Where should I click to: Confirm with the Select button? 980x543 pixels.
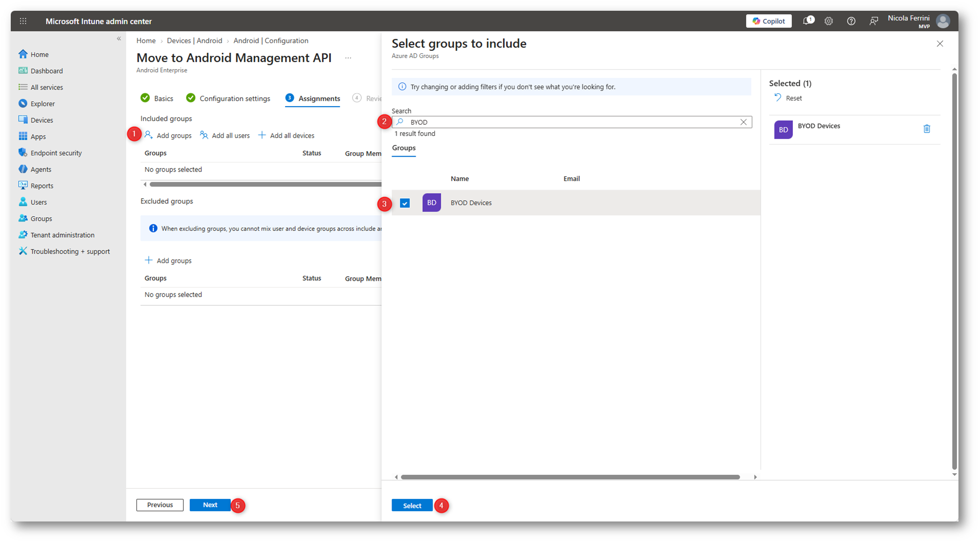point(412,506)
